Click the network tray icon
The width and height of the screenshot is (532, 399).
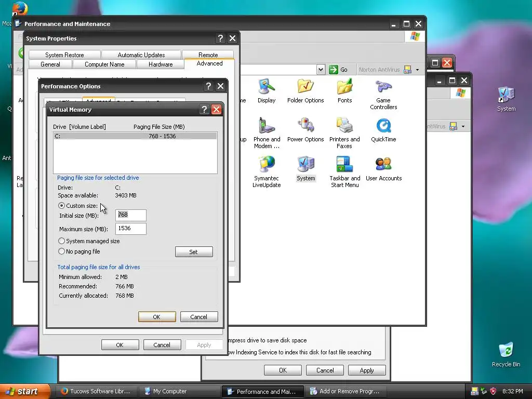pyautogui.click(x=484, y=391)
